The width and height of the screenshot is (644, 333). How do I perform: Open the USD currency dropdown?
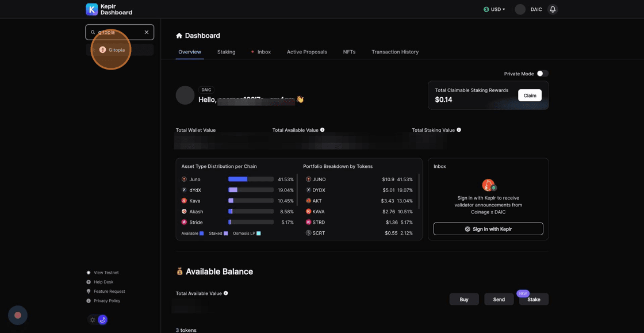pyautogui.click(x=494, y=9)
